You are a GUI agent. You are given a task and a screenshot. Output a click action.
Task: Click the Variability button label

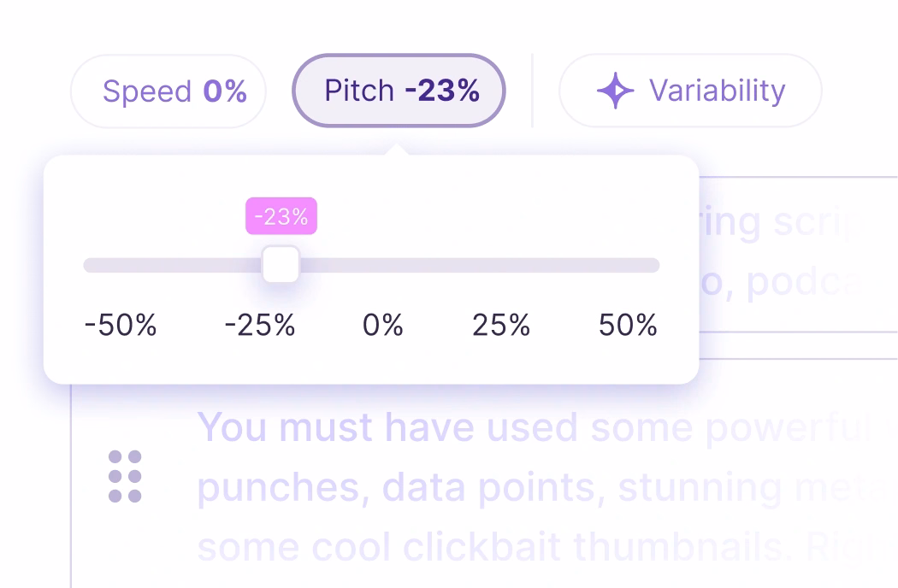tap(717, 91)
